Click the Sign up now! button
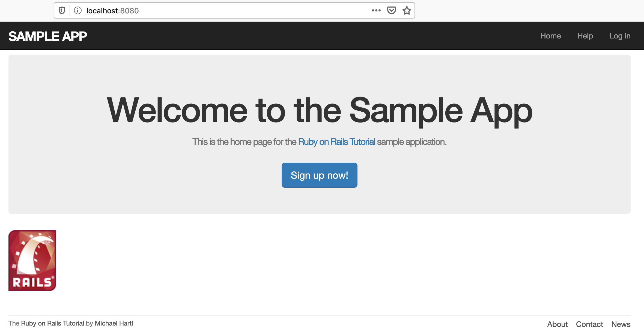Image resolution: width=644 pixels, height=334 pixels. (x=319, y=175)
